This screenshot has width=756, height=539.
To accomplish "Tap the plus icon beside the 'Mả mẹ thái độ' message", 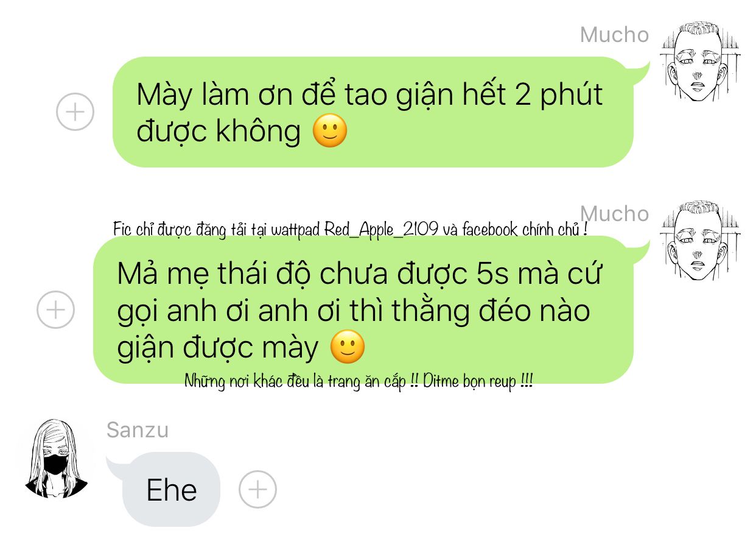I will click(55, 310).
